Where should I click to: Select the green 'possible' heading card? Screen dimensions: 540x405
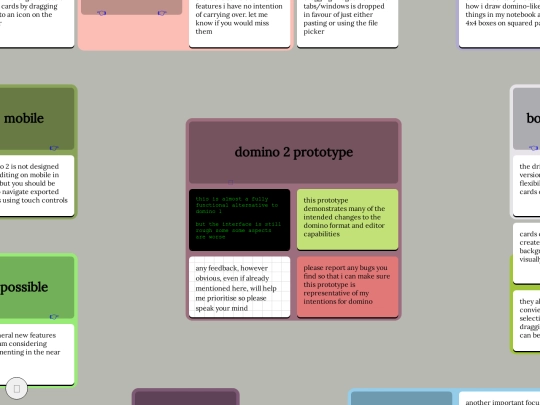[x=37, y=287]
